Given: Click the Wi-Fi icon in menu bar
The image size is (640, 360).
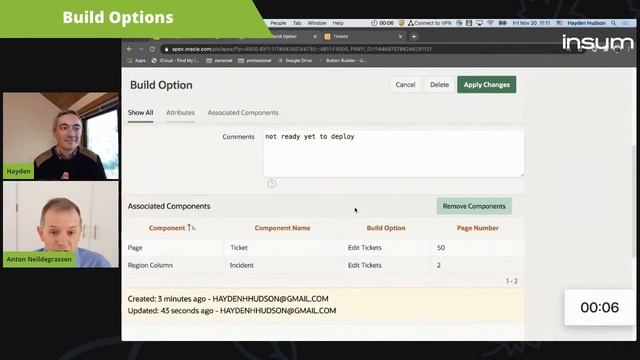Looking at the screenshot, I should click(x=490, y=23).
